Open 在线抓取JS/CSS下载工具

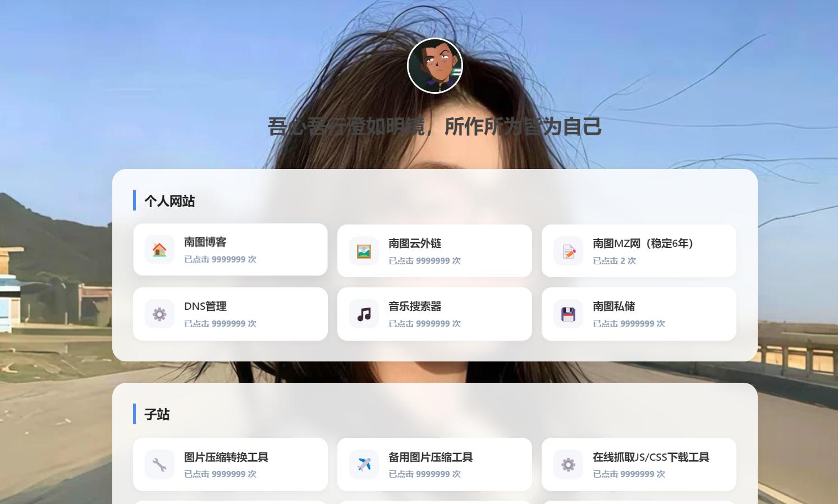(639, 464)
